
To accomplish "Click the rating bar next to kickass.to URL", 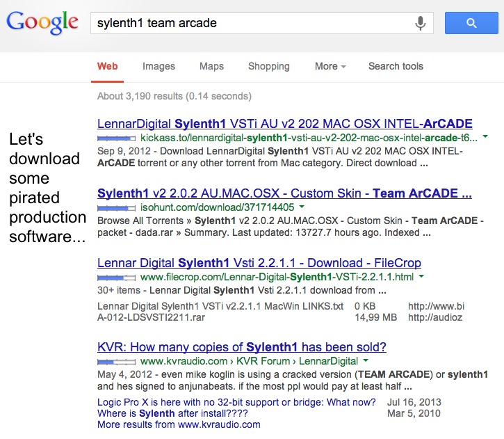I will [x=116, y=138].
